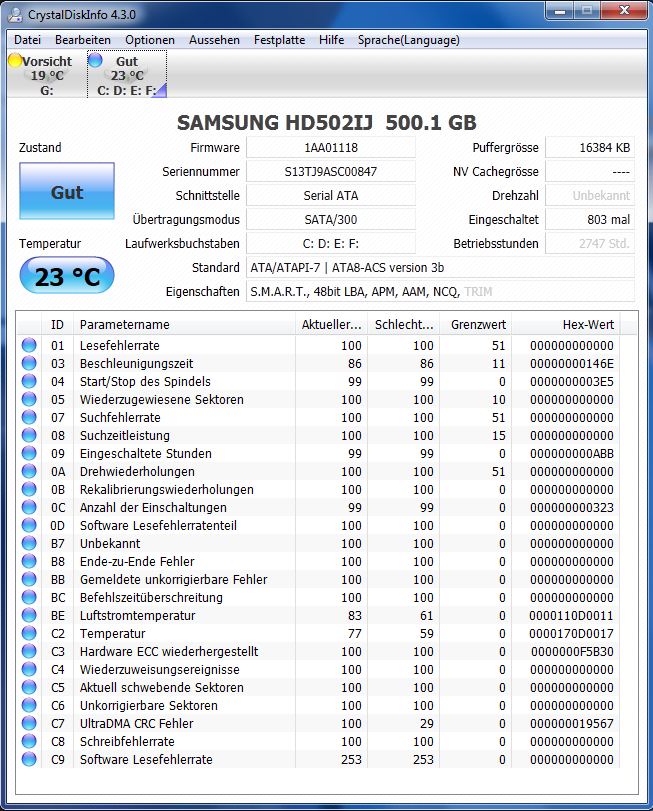Click the status orb for Schreibfehlerrate
Viewport: 653px width, 811px height.
(x=29, y=741)
